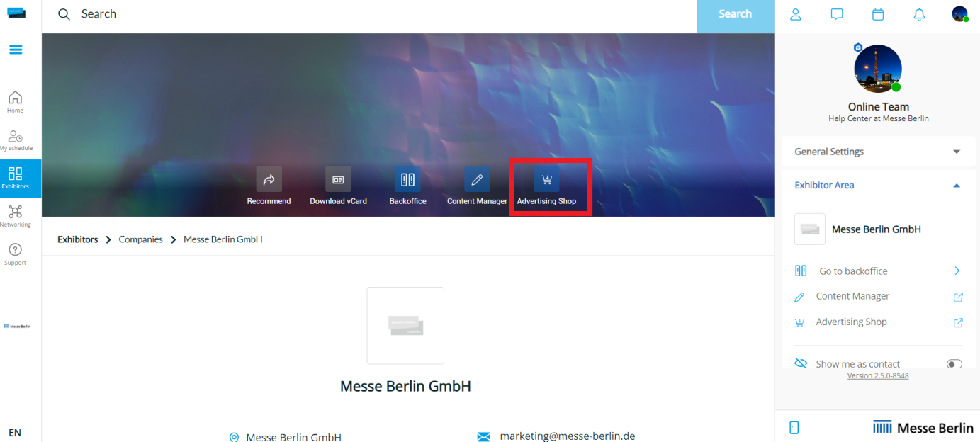Click the Messe Berlin footer logo
The height and width of the screenshot is (442, 980).
click(923, 428)
